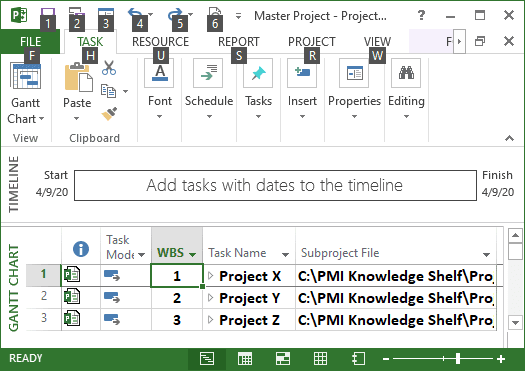Switch to Team Planner view in status bar

tap(283, 359)
